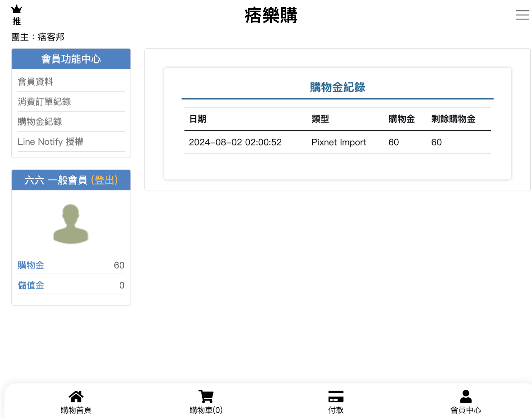This screenshot has height=419, width=532.
Task: Click the 團主：痞客邦 text
Action: [x=38, y=37]
